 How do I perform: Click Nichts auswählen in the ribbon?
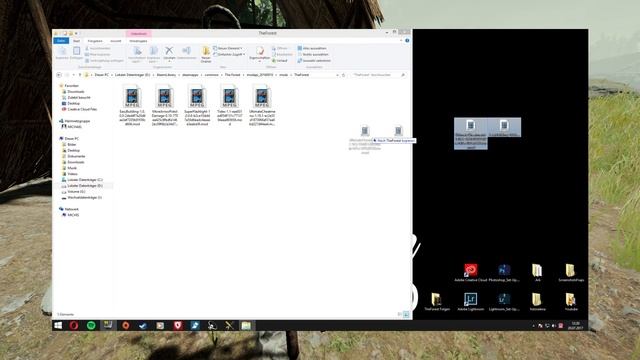click(x=313, y=54)
